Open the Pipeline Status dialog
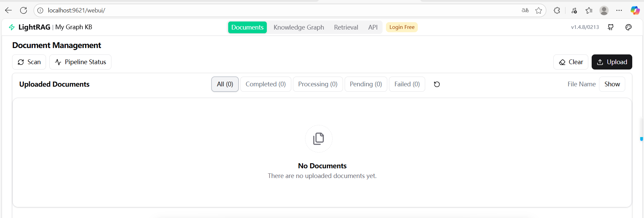Viewport: 644px width, 218px height. (80, 62)
